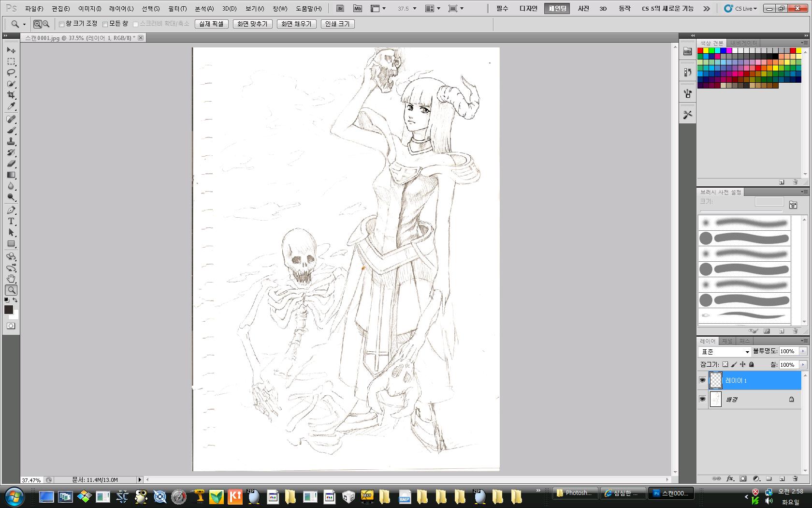Viewport: 812px width, 508px height.
Task: Select the History Brush tool
Action: point(11,153)
